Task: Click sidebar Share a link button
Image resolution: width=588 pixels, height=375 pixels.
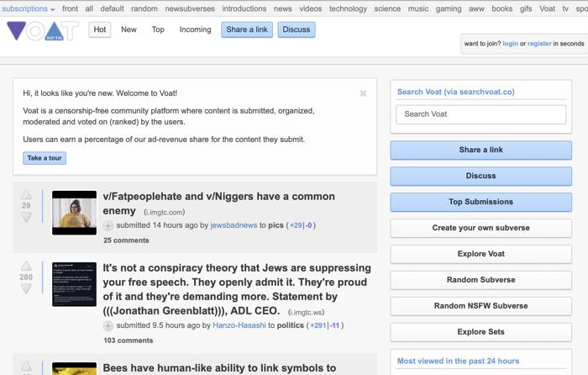Action: point(480,151)
